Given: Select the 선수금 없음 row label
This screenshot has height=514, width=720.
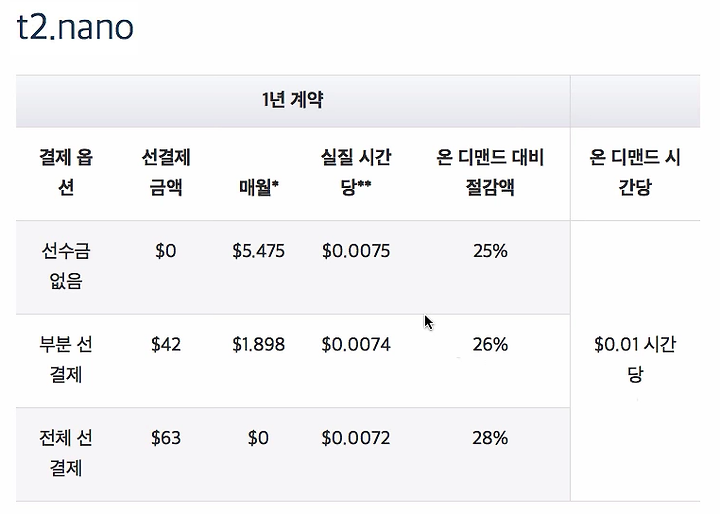Looking at the screenshot, I should (66, 265).
